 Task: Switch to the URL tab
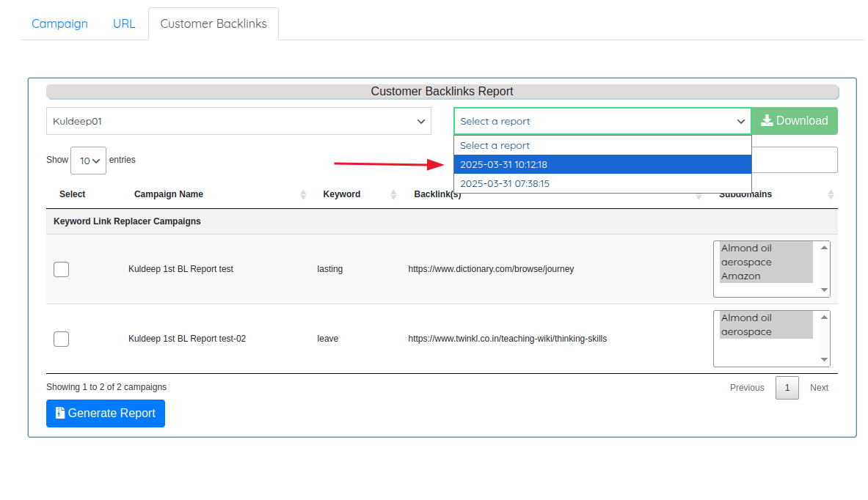tap(124, 23)
